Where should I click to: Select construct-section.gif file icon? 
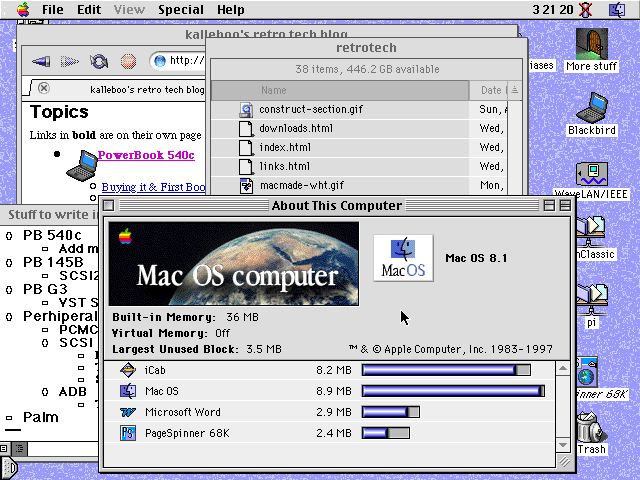[246, 110]
